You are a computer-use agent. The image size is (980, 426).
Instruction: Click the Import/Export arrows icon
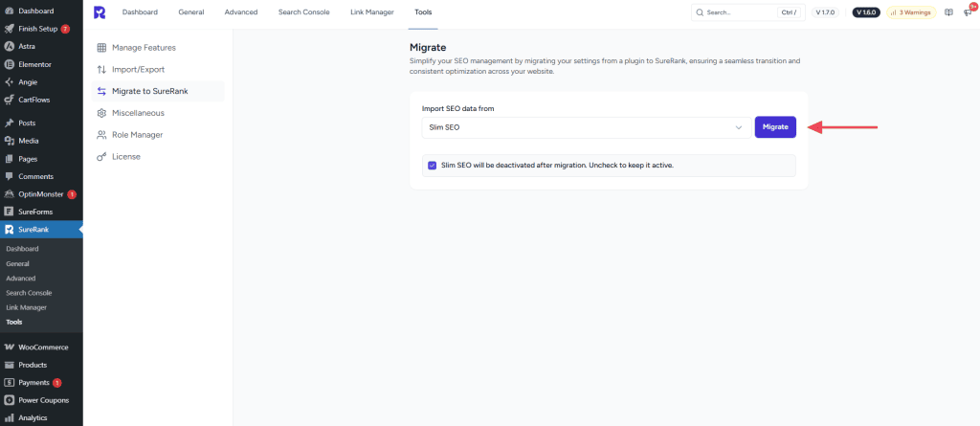point(101,69)
